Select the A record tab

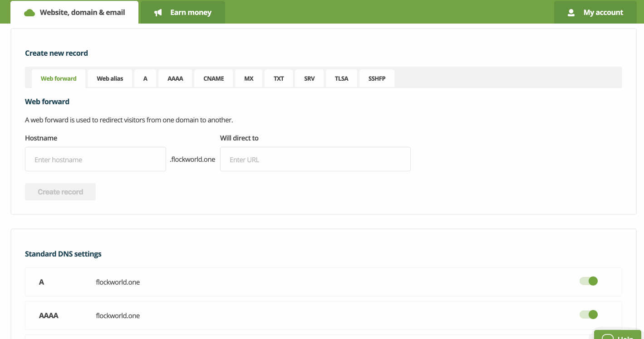click(x=145, y=78)
